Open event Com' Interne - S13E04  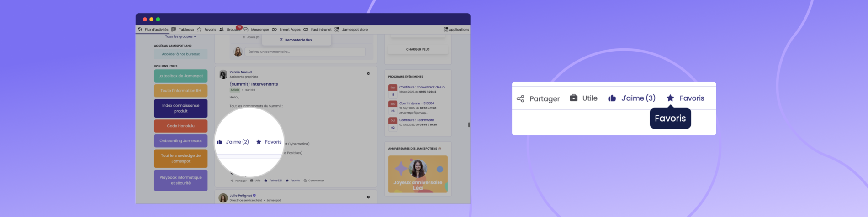pyautogui.click(x=417, y=103)
